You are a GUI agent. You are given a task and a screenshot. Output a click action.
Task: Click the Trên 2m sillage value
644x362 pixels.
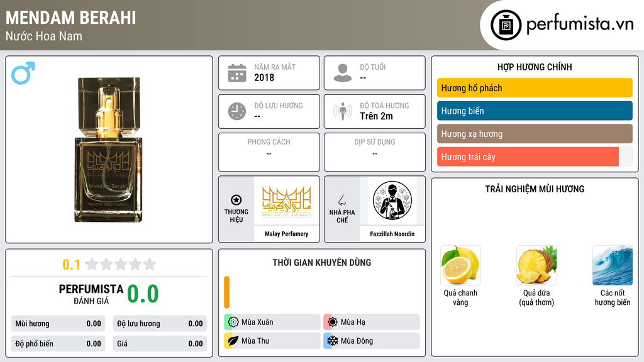(x=376, y=116)
